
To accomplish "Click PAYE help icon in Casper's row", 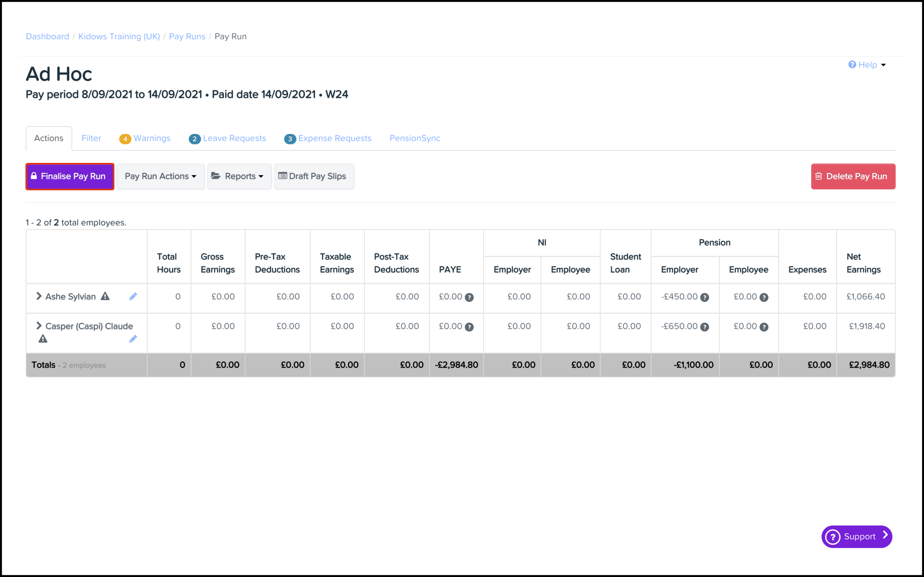I will point(469,327).
